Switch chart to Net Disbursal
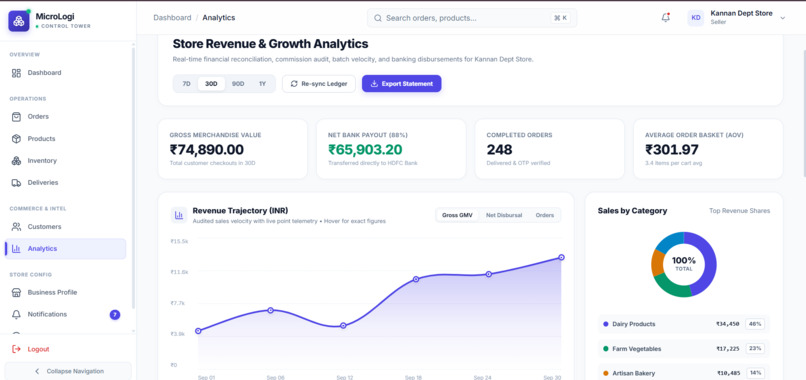This screenshot has width=806, height=380. coord(504,215)
